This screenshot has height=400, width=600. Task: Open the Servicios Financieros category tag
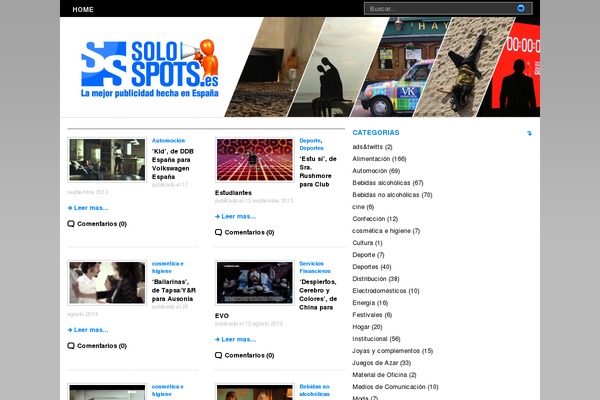(315, 267)
